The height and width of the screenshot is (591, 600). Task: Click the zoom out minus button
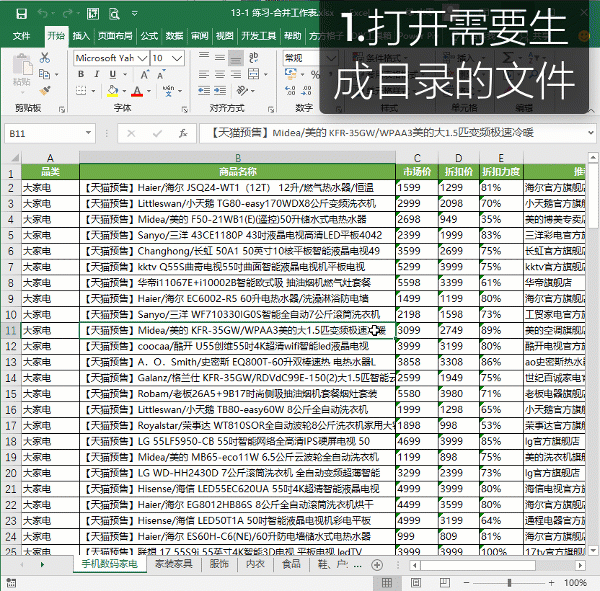click(x=466, y=583)
